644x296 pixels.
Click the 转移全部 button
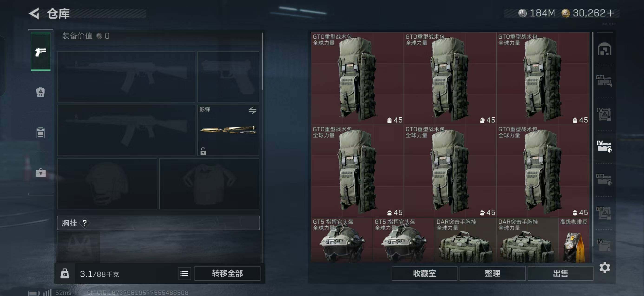tap(227, 273)
